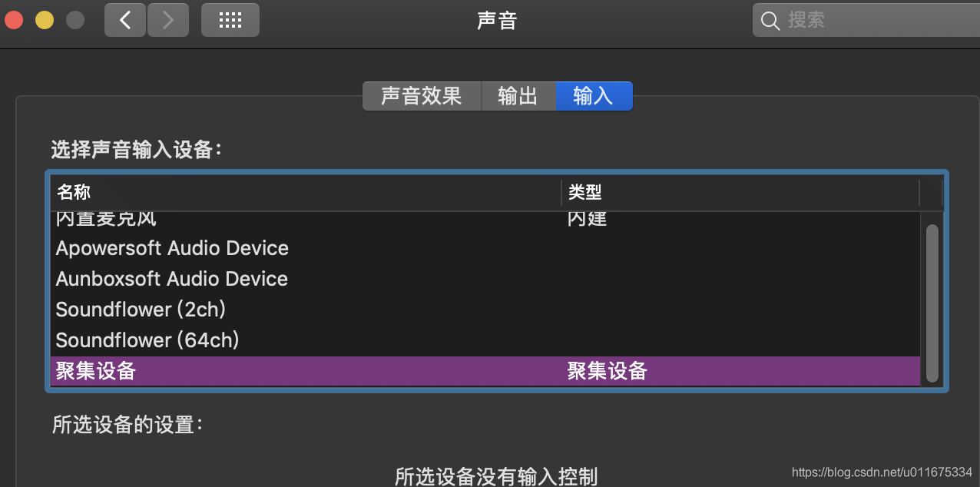
Task: Choose Aunboxsoft Audio Device
Action: pos(172,279)
